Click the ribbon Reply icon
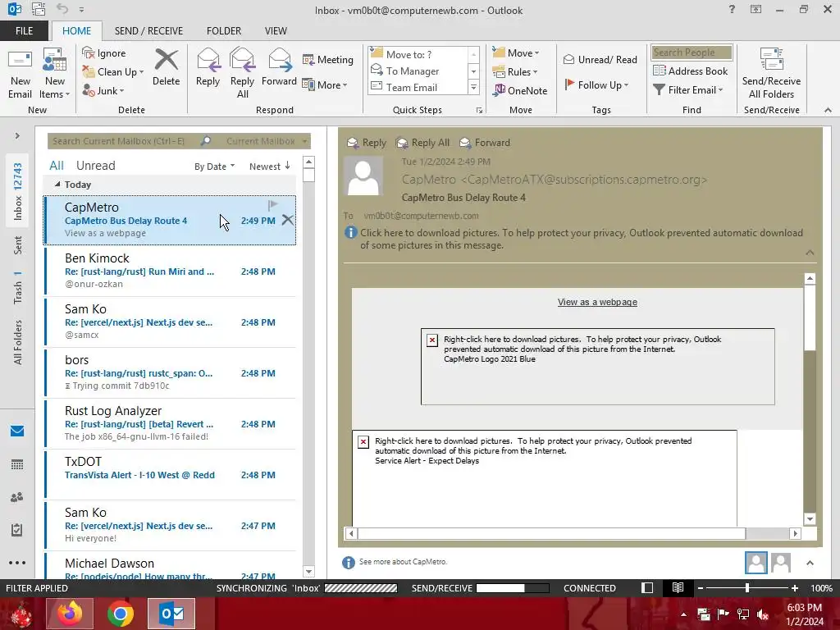840x630 pixels. point(208,67)
